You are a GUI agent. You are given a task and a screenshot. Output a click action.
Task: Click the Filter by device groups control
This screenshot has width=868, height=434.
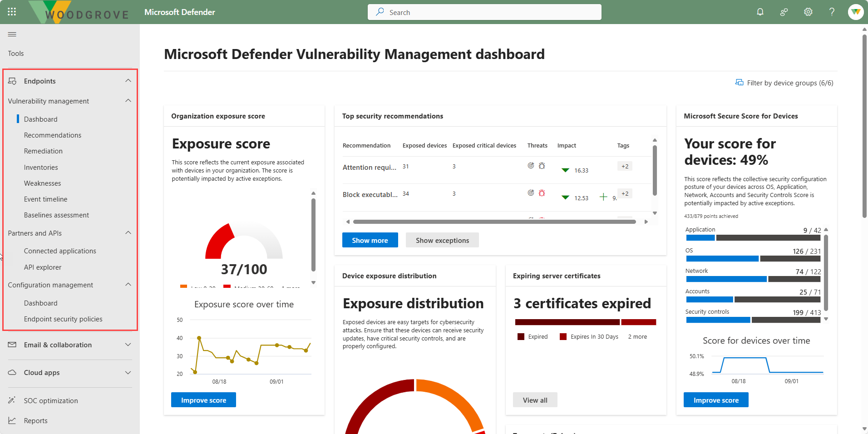784,83
